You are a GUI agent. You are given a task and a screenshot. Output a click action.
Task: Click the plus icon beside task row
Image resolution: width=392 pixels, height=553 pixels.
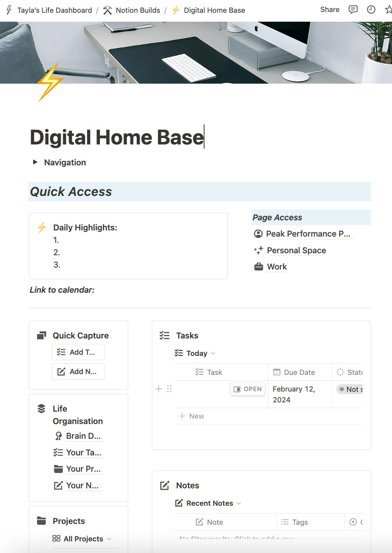coord(158,389)
